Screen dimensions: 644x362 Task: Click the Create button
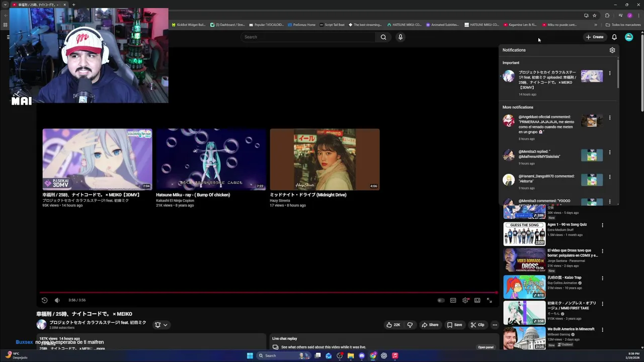594,37
